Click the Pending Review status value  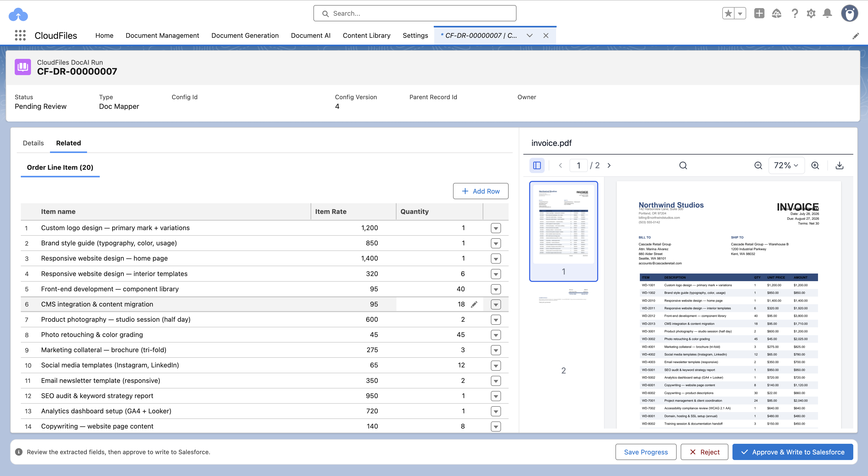click(x=40, y=107)
